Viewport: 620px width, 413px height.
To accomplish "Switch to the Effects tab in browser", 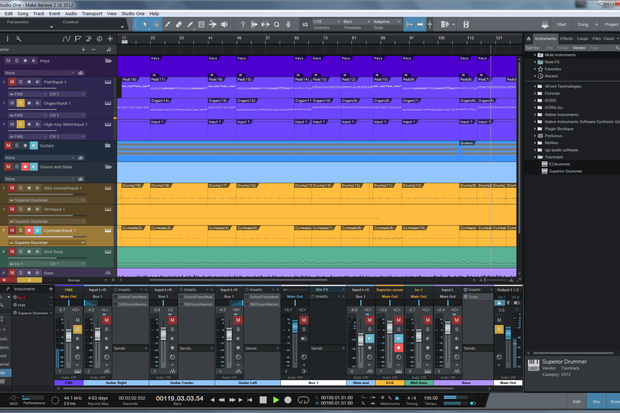I will coord(566,38).
